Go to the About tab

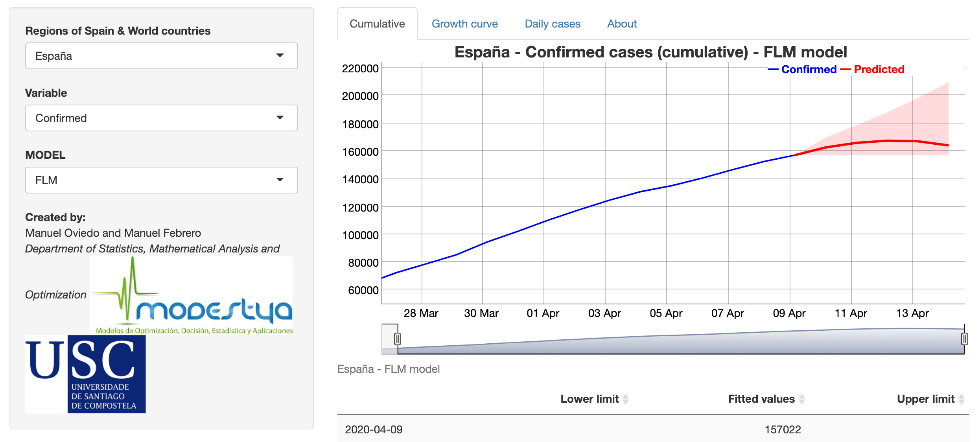621,24
